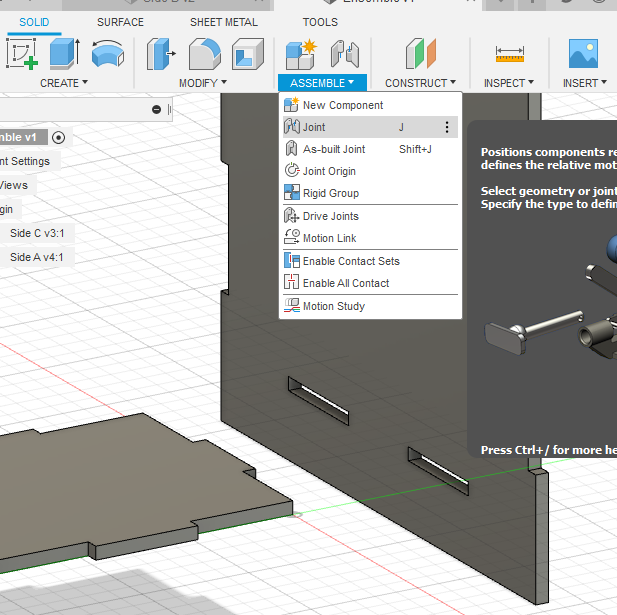Screen dimensions: 617x615
Task: Select the assembly root node ending in v1
Action: pos(23,137)
